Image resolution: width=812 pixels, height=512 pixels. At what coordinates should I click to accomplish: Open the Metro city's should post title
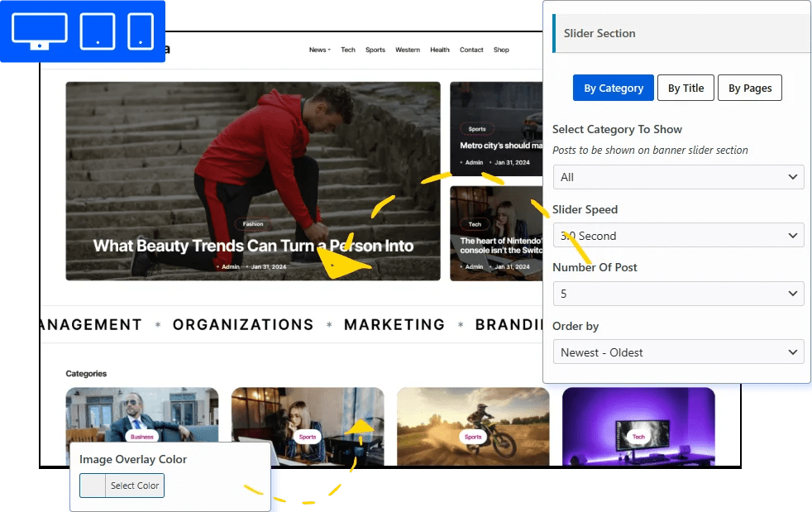(501, 146)
